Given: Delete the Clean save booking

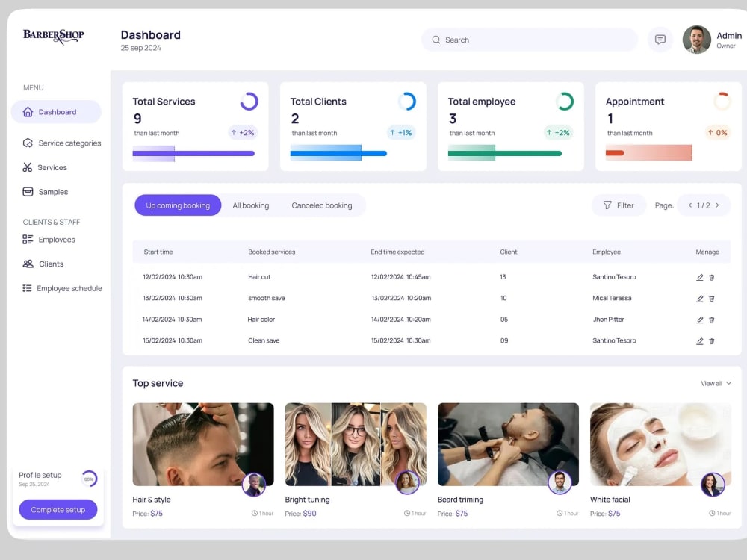Looking at the screenshot, I should click(712, 341).
